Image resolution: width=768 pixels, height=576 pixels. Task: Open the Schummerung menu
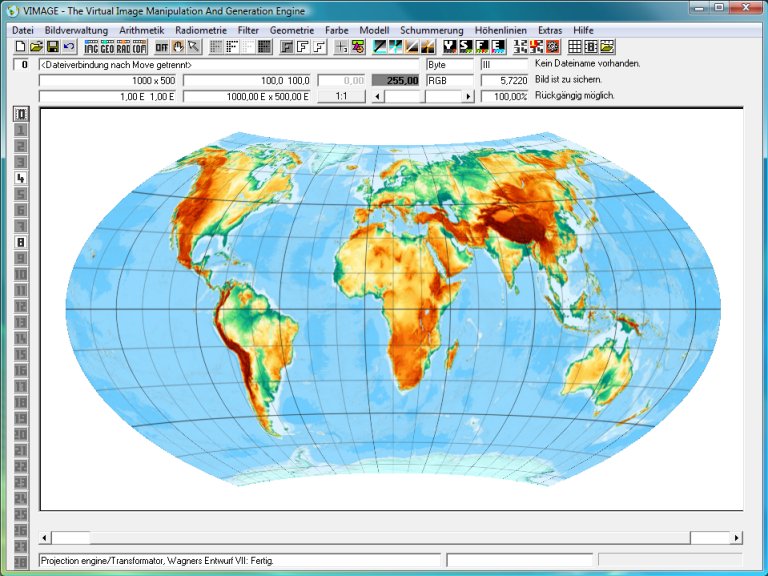(x=432, y=31)
